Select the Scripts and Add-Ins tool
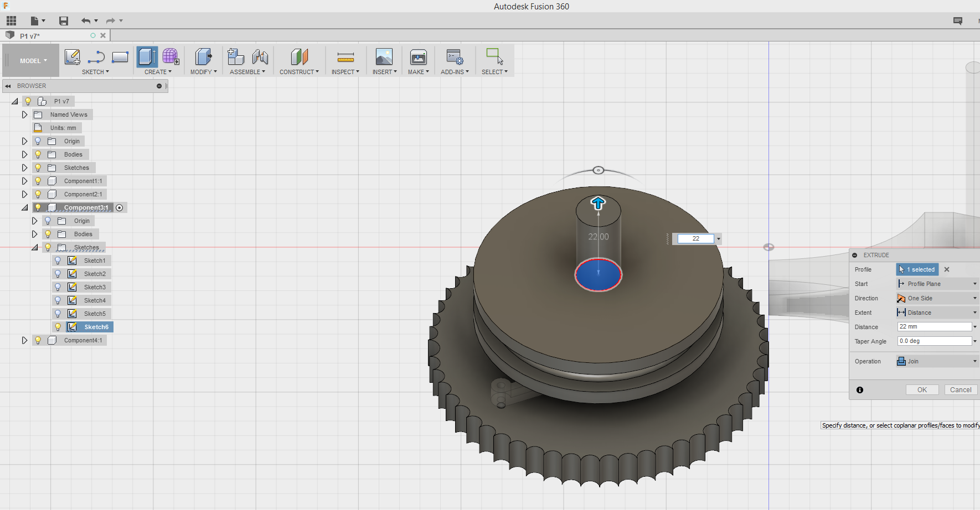 [455, 56]
